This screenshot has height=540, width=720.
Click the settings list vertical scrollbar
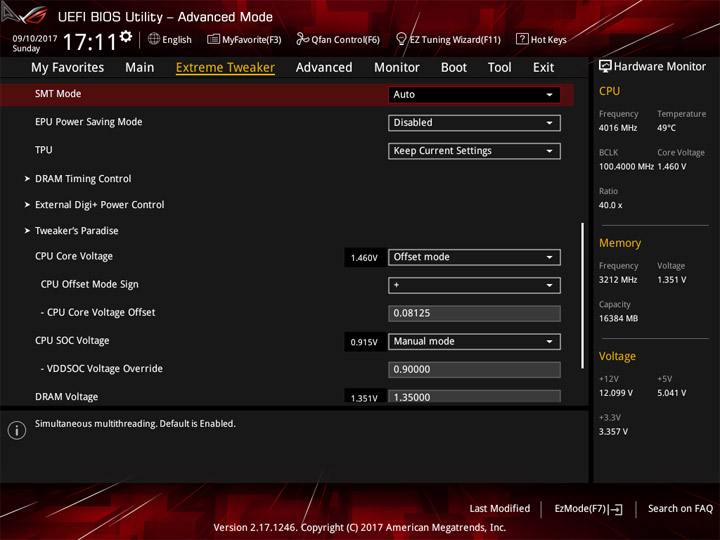(583, 296)
